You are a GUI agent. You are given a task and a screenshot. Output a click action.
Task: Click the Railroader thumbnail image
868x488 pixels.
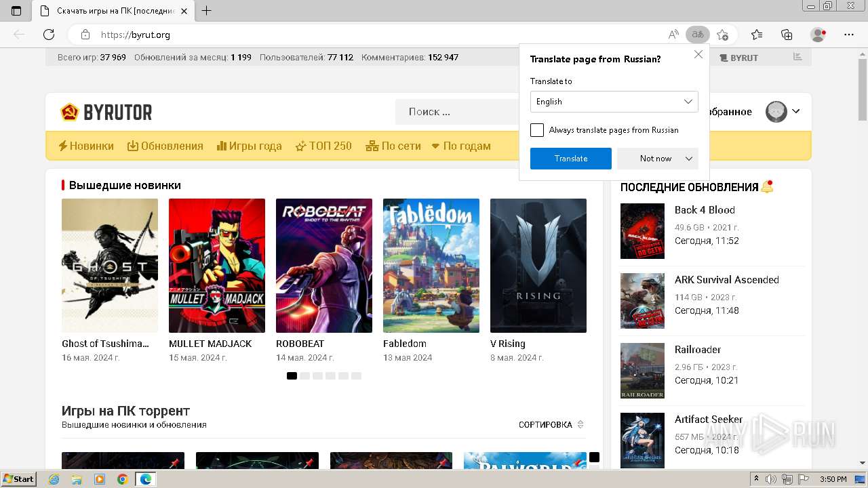pos(642,371)
